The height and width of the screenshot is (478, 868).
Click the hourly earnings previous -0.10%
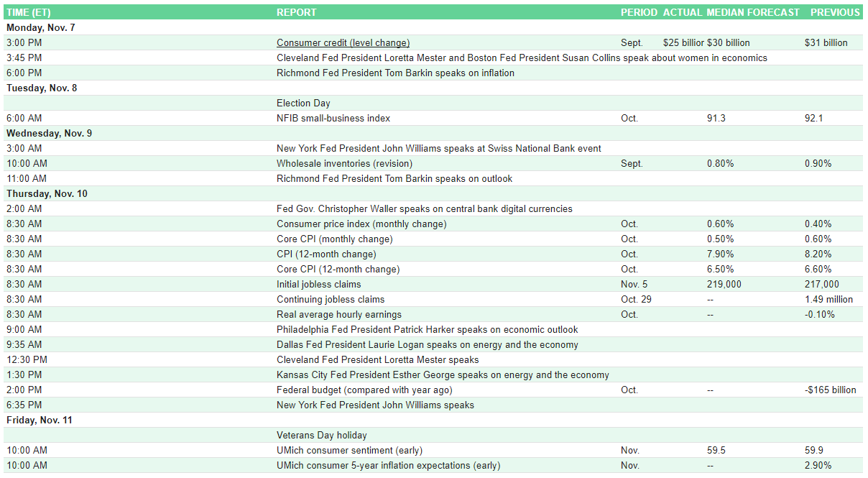[820, 314]
